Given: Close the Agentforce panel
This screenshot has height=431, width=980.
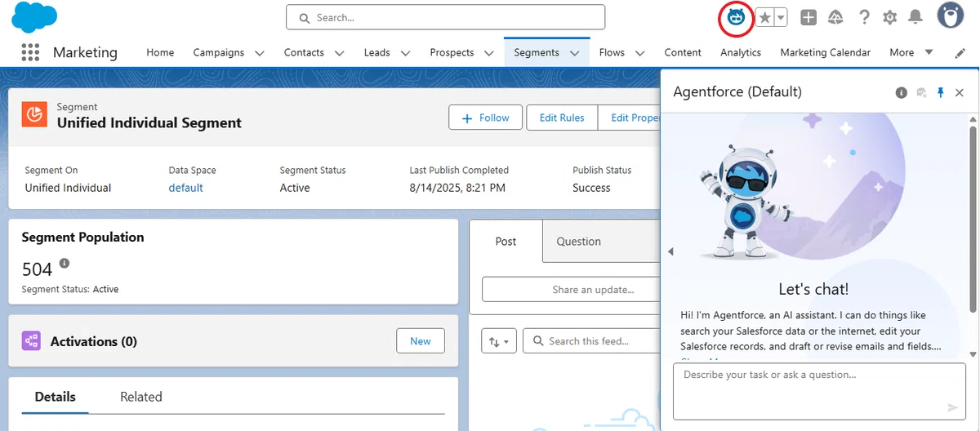Looking at the screenshot, I should click(960, 92).
